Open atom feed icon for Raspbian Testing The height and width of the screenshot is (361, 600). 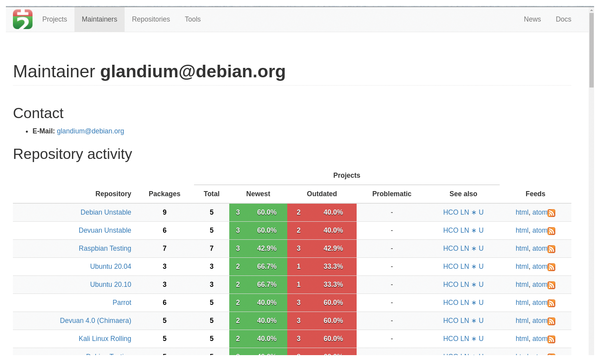coord(551,249)
